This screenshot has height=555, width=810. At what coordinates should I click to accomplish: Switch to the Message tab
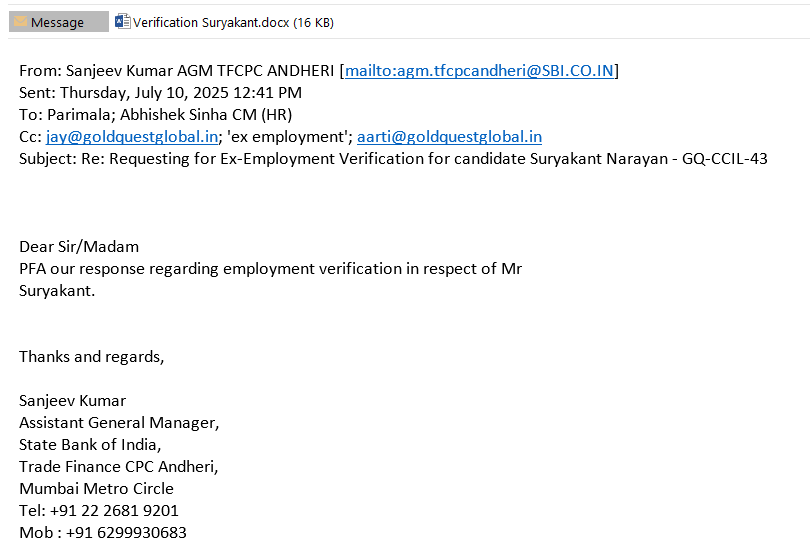pos(58,22)
